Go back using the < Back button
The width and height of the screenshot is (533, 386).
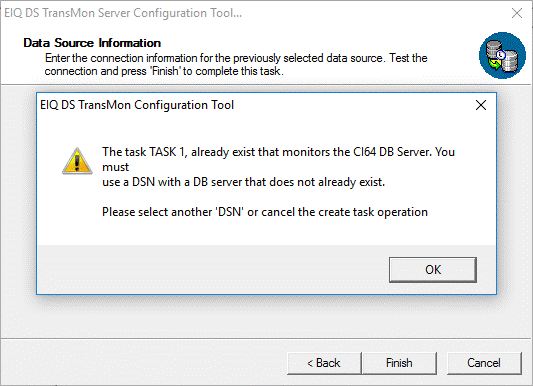pos(324,363)
